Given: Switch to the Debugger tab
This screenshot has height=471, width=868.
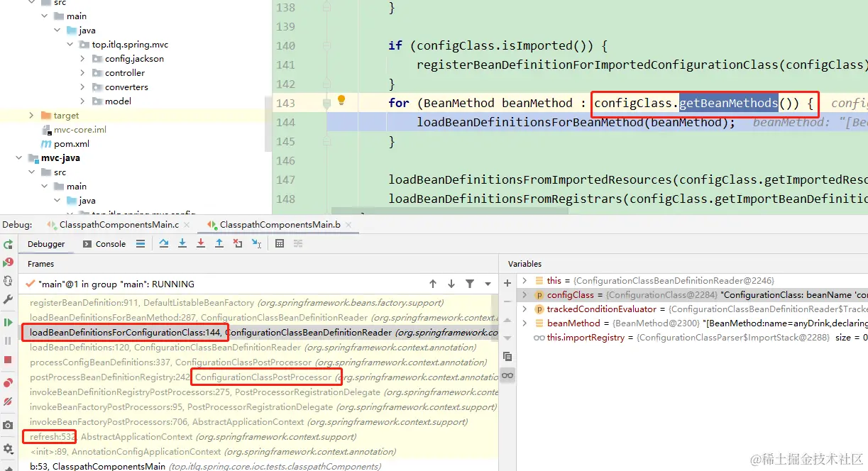Looking at the screenshot, I should pyautogui.click(x=46, y=244).
